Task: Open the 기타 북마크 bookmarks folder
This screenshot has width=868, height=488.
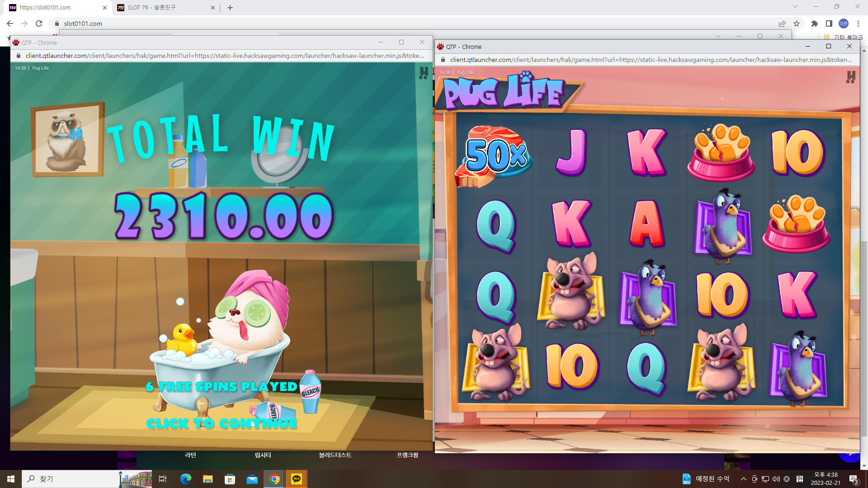Action: [x=844, y=37]
